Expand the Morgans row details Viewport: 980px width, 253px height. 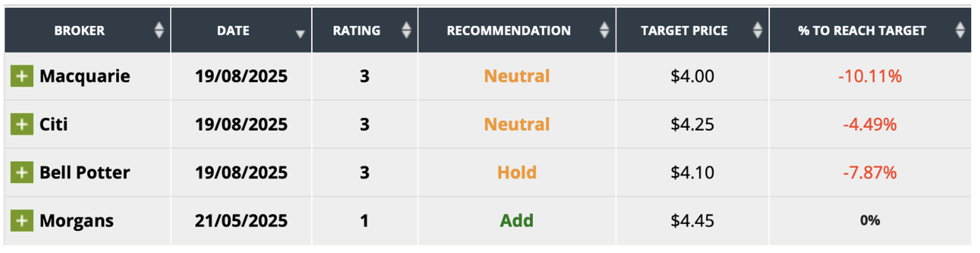click(22, 220)
